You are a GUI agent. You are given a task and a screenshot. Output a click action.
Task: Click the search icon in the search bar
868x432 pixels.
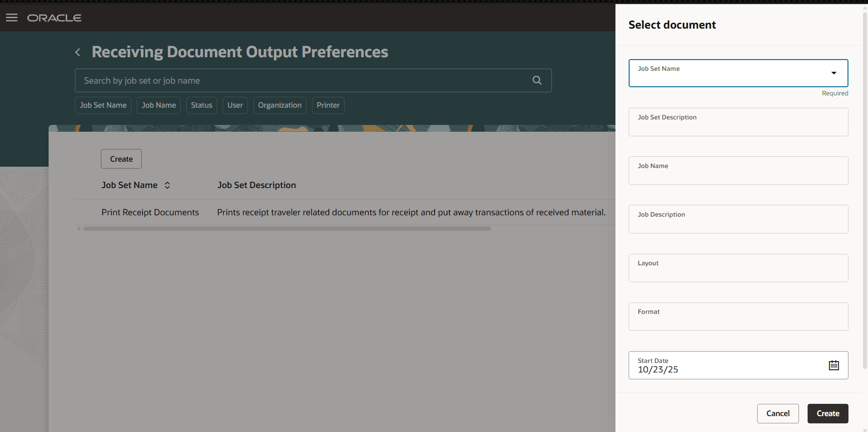coord(537,80)
